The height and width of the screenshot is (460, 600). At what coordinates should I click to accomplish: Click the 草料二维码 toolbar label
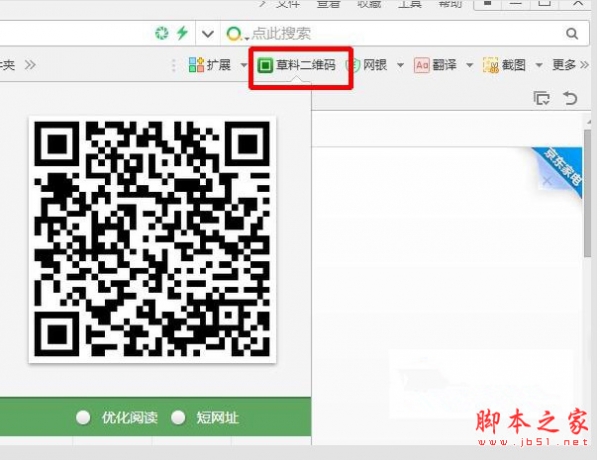(306, 65)
